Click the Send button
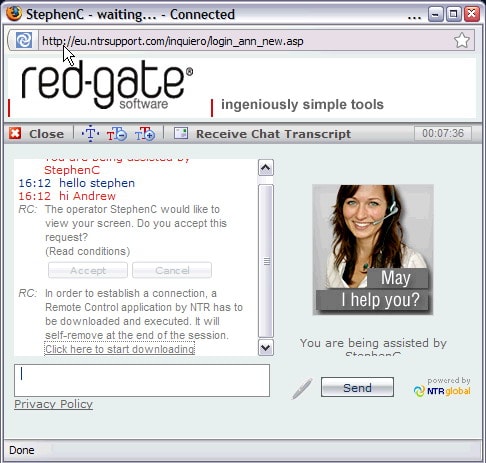Viewport: 486px width, 463px height. coord(357,387)
